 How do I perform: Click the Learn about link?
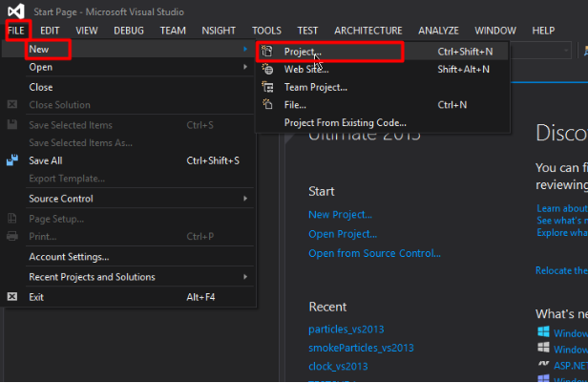pyautogui.click(x=561, y=208)
